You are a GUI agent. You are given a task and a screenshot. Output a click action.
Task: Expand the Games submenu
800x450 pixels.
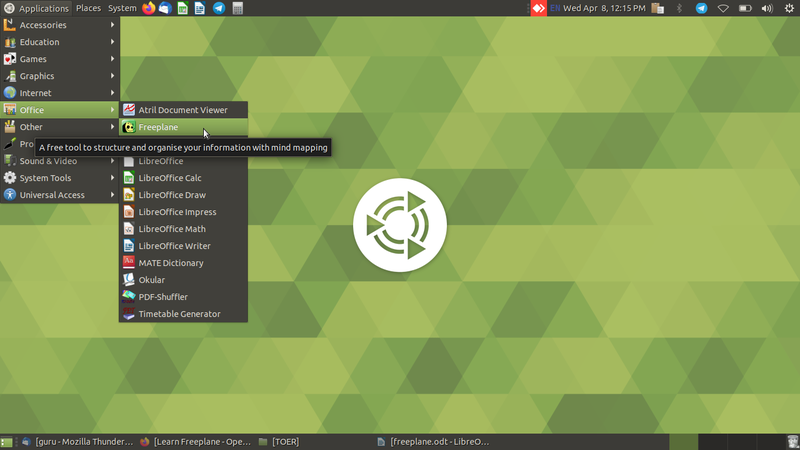pos(60,59)
